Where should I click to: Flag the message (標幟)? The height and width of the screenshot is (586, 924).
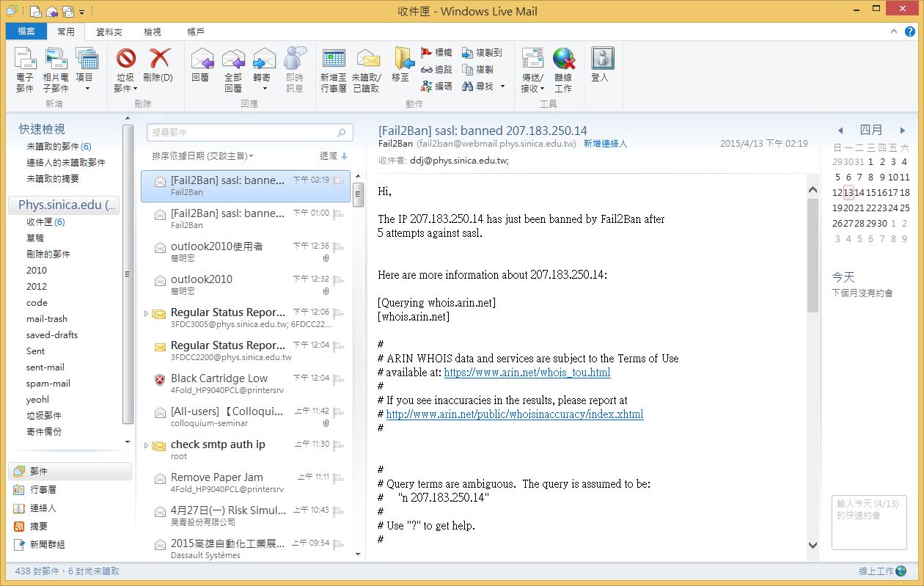[436, 53]
